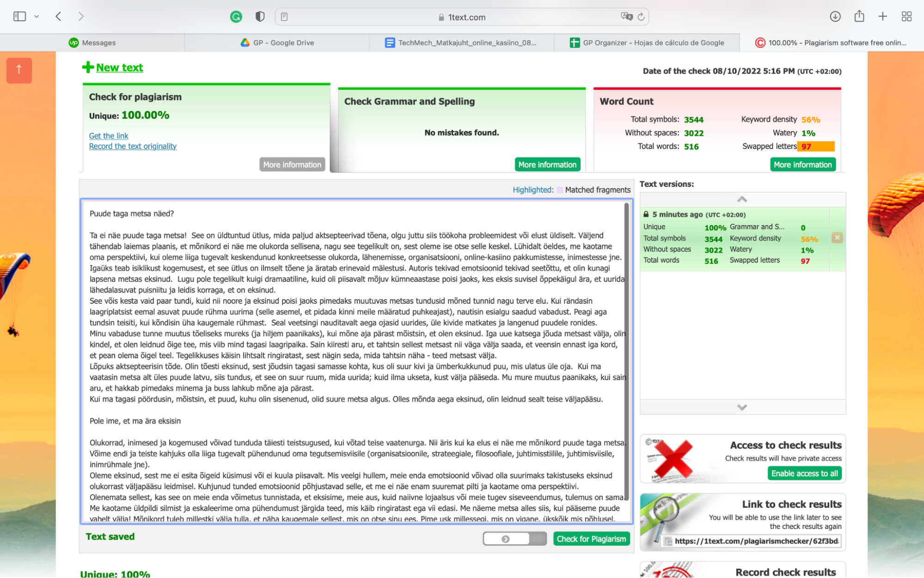
Task: Reload the 1text.com page
Action: [641, 17]
